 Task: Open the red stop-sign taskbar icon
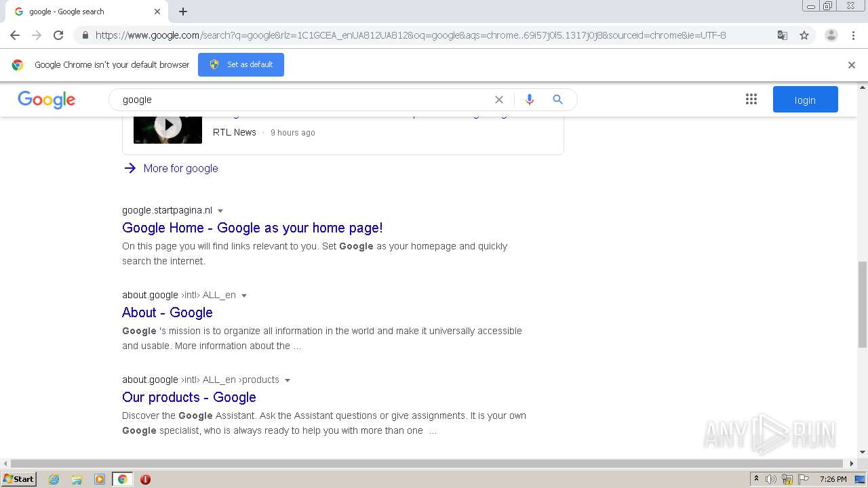tap(145, 479)
